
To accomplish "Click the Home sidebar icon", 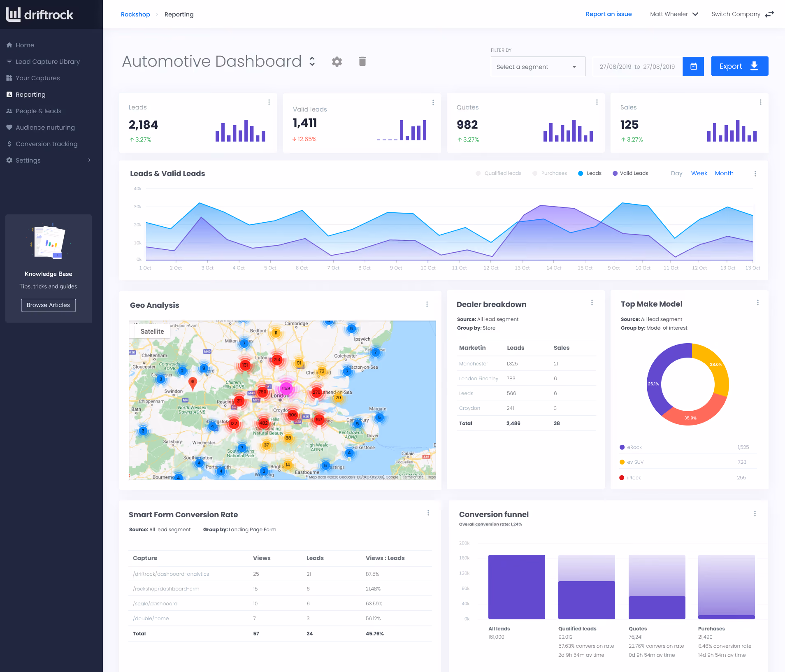I will pyautogui.click(x=9, y=45).
